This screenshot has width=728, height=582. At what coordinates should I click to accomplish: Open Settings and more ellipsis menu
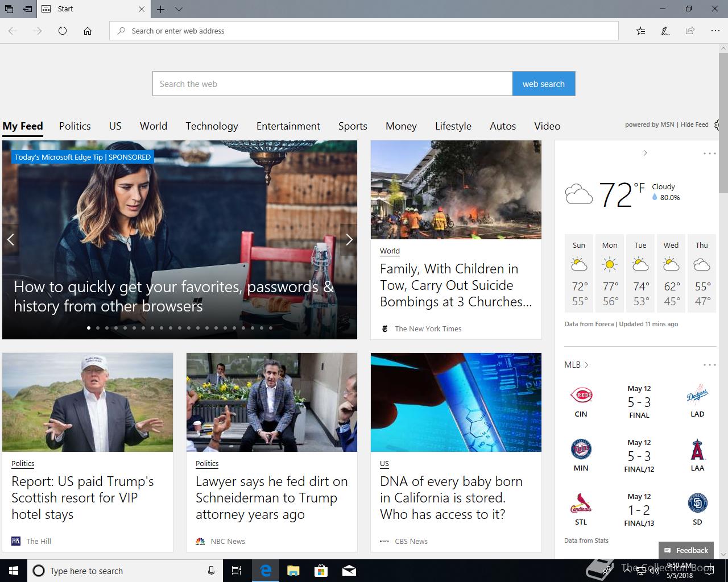pyautogui.click(x=715, y=31)
